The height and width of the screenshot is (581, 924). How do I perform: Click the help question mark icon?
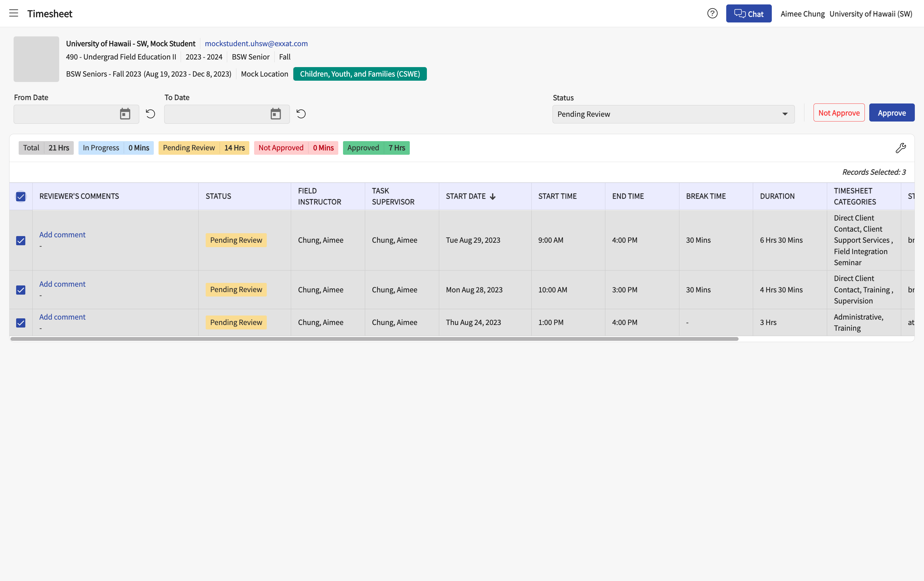[x=712, y=13]
